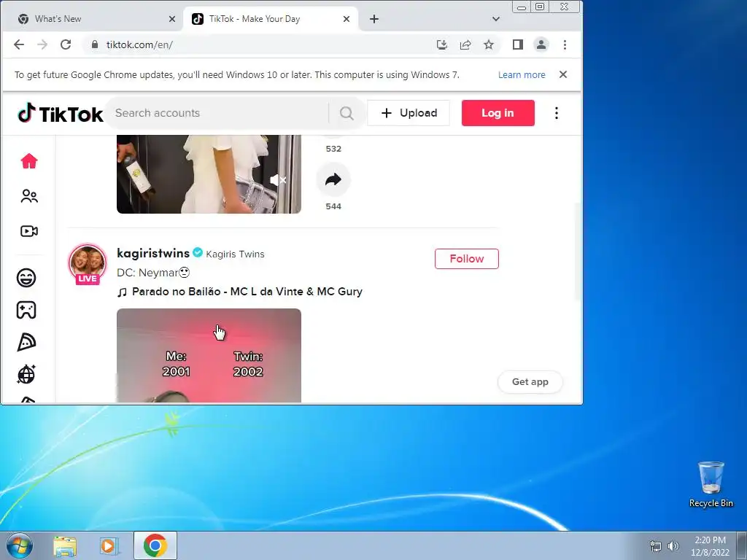
Task: Click the Chrome taskbar icon
Action: pos(155,545)
